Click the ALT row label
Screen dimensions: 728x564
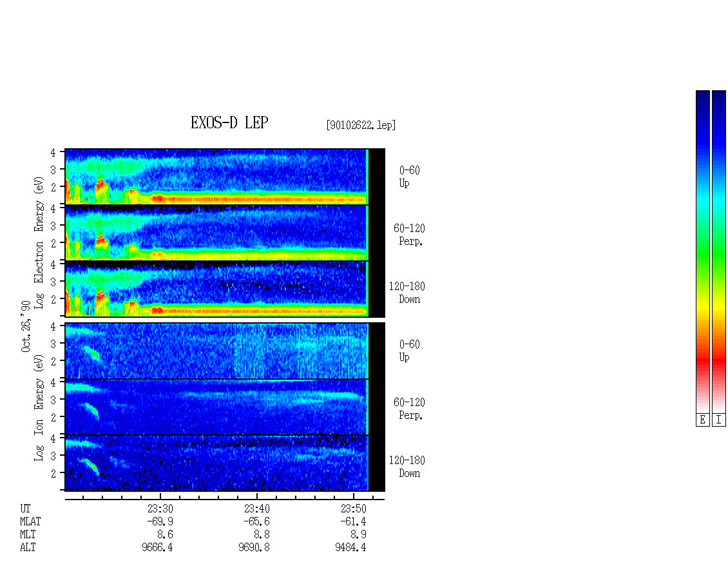click(28, 548)
